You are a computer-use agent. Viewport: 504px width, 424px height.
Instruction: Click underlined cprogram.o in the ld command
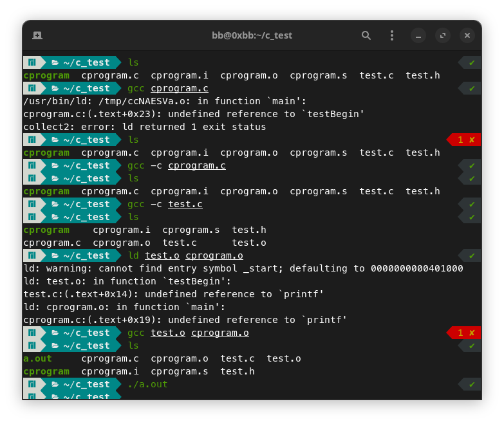214,255
